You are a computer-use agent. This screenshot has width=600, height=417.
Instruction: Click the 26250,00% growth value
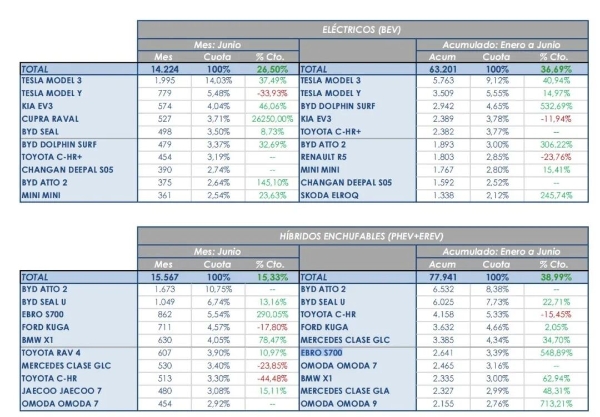(x=272, y=119)
